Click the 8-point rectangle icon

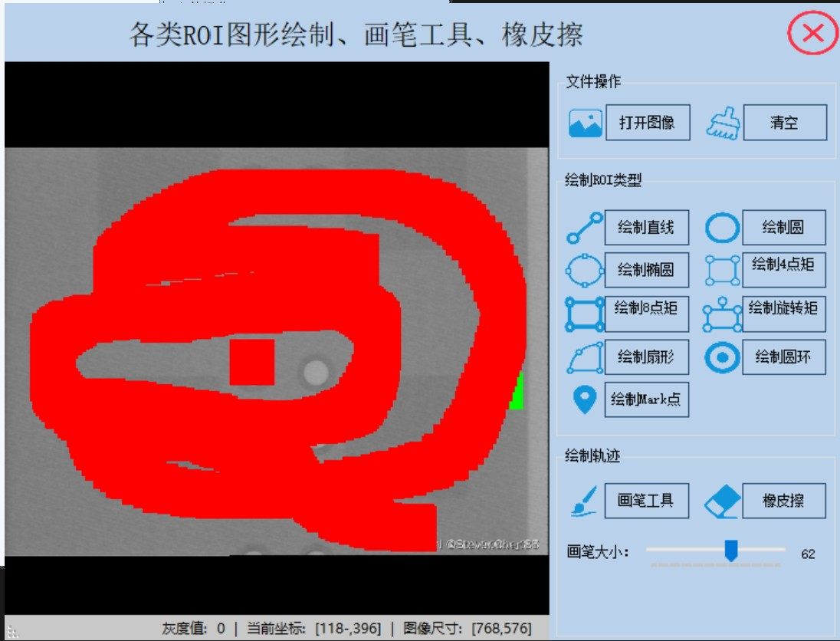(585, 314)
